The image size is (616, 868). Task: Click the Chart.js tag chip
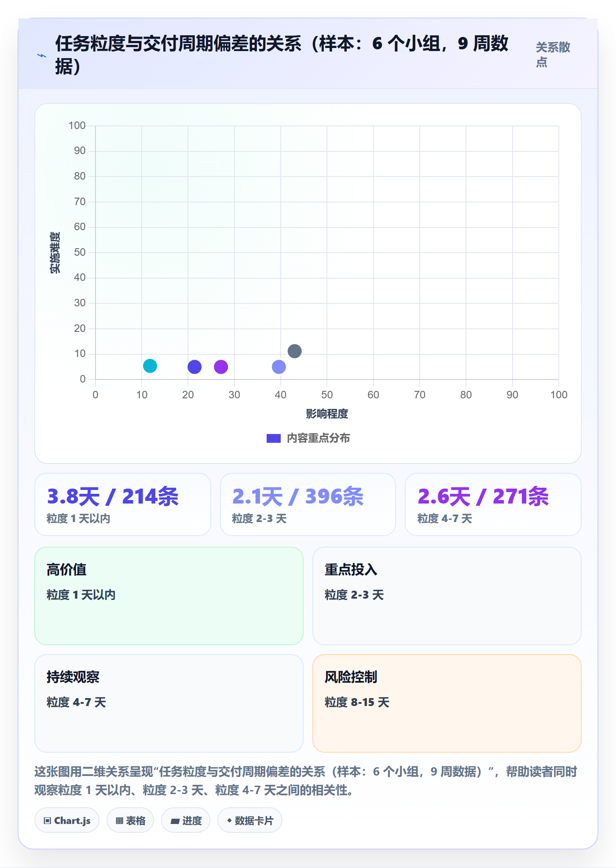coord(67,820)
